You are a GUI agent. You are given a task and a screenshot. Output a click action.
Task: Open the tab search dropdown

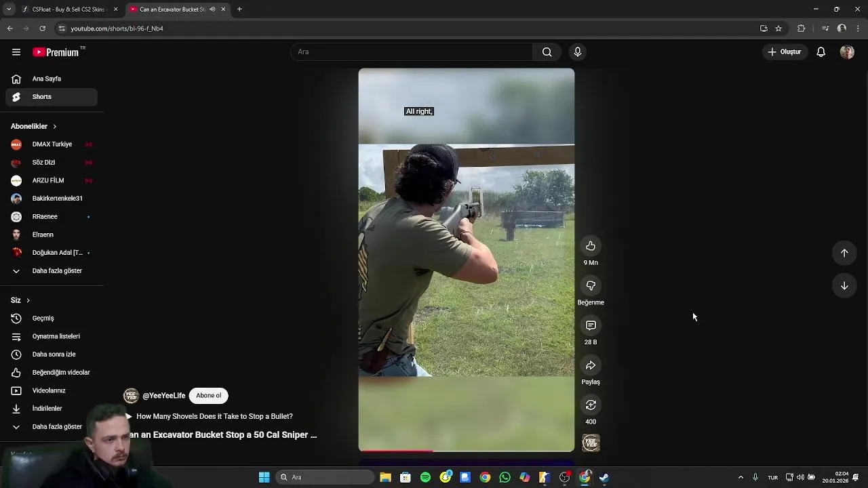coord(8,9)
